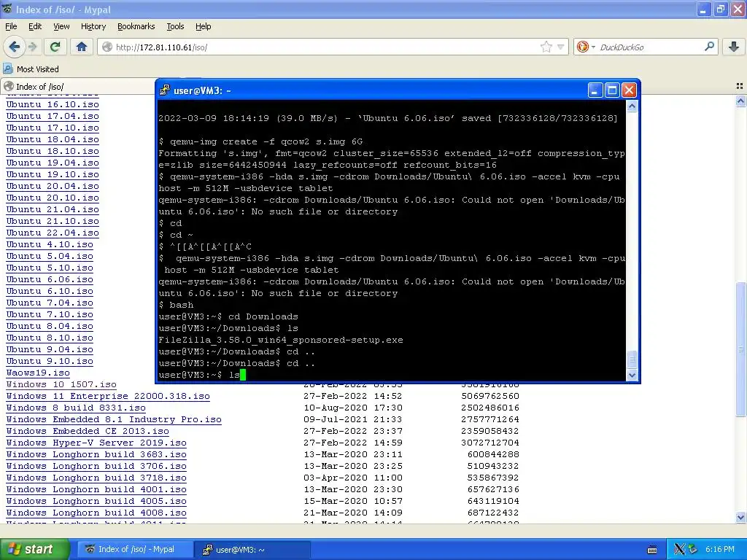The width and height of the screenshot is (747, 560).
Task: Open the Edit menu
Action: (x=35, y=26)
